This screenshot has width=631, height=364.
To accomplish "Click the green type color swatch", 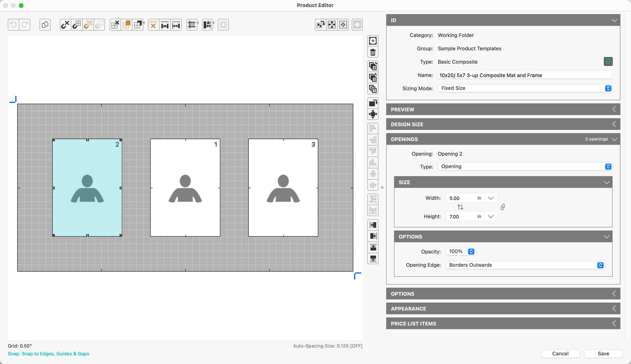I will [x=608, y=61].
